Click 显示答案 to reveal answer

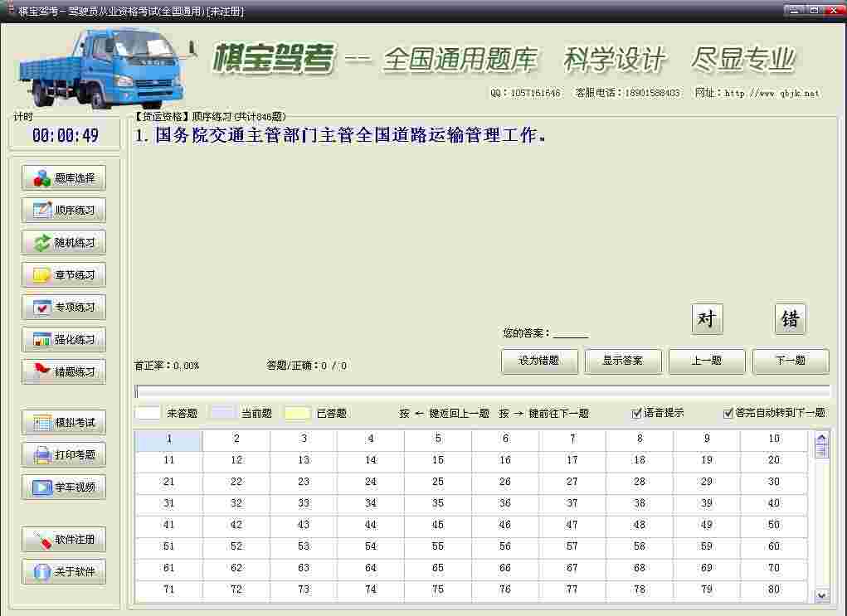623,361
